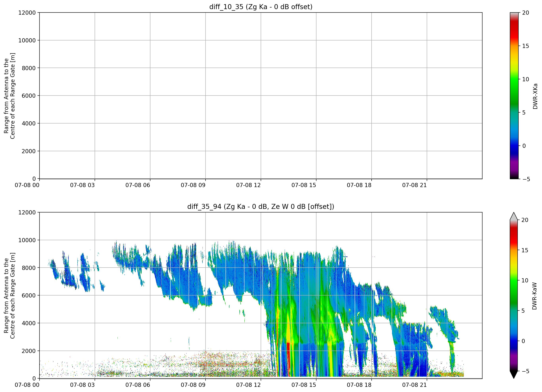Viewport: 542px width, 392px height.
Task: Click the bottom plot's y-axis range title
Action: tap(10, 295)
